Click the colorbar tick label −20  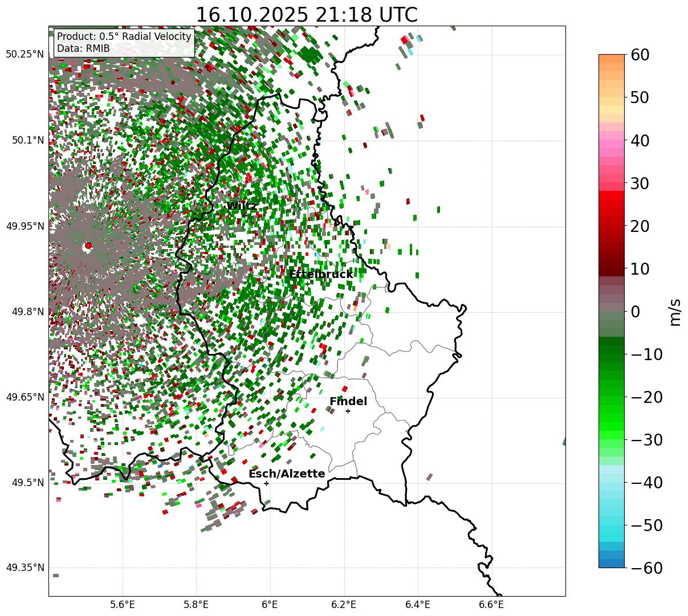646,397
